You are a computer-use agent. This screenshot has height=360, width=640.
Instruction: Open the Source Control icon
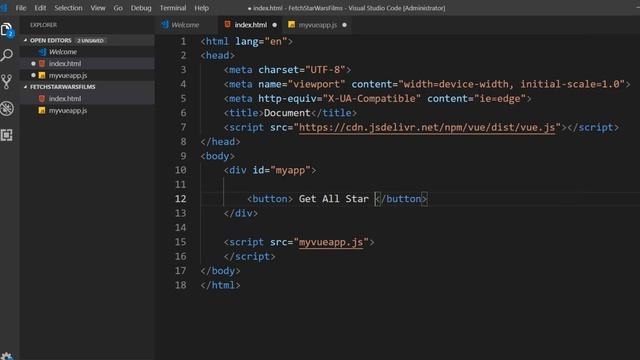(7, 82)
